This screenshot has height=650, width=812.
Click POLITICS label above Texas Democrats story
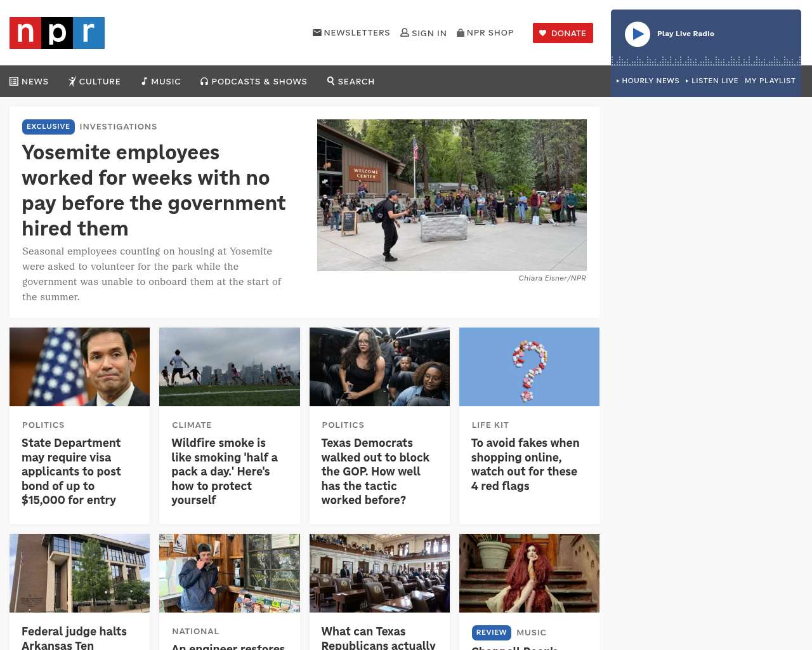343,425
